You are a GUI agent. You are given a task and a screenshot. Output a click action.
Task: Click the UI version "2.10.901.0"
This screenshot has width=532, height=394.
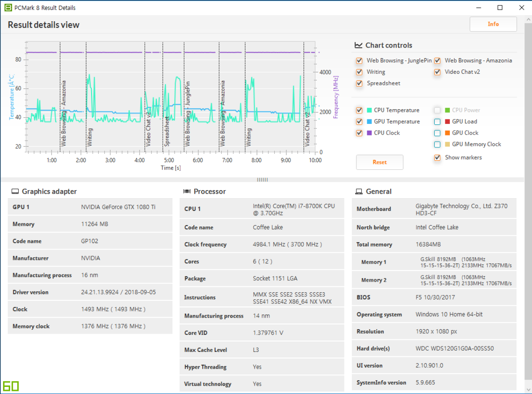[x=429, y=366]
